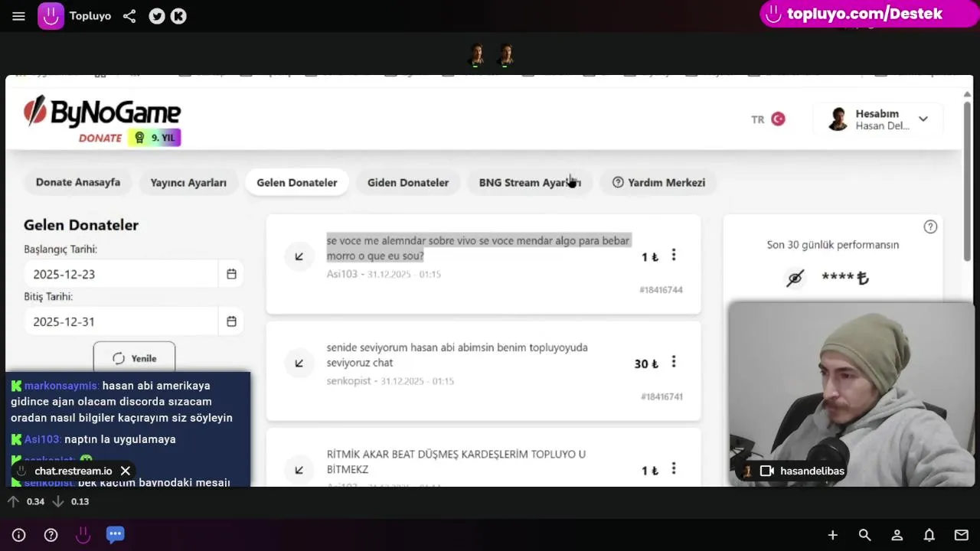This screenshot has height=551, width=980.
Task: Open the chat bubble icon in bottom bar
Action: pos(116,534)
